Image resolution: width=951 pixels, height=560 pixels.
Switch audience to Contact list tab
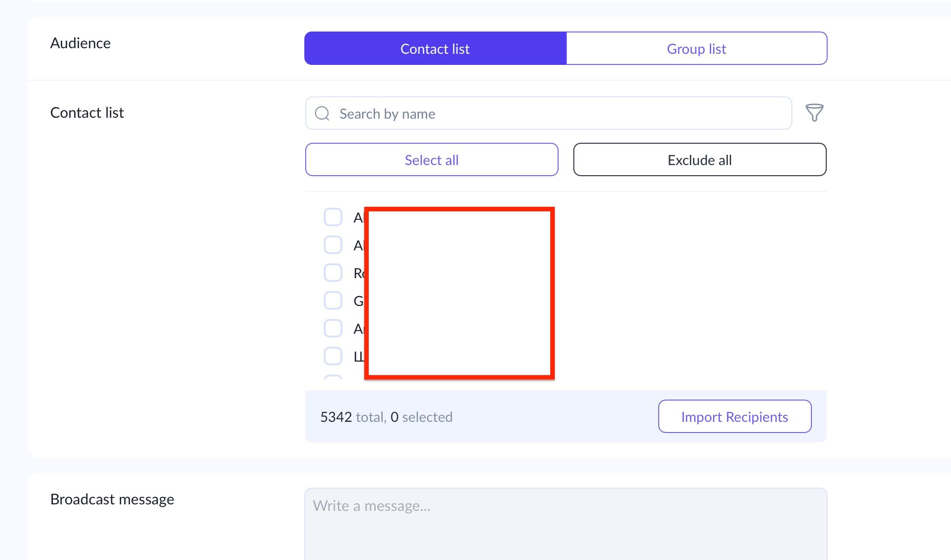click(x=435, y=49)
